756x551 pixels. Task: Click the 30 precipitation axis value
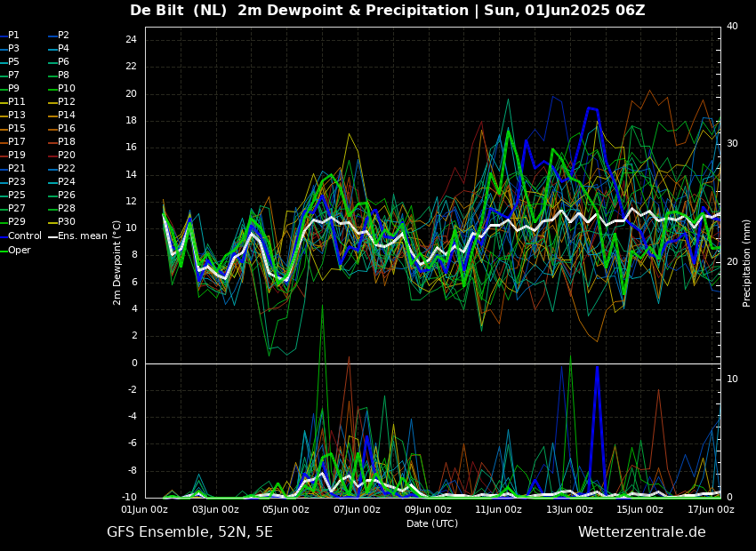pyautogui.click(x=732, y=144)
